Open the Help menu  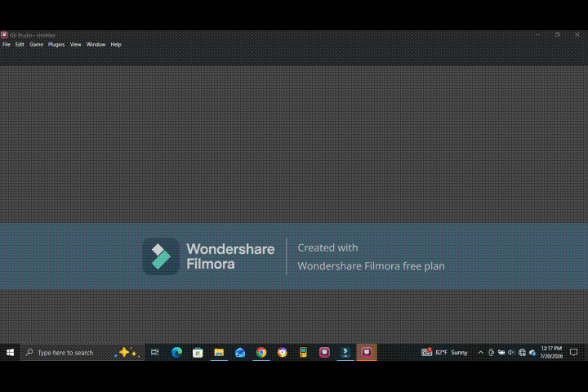116,44
